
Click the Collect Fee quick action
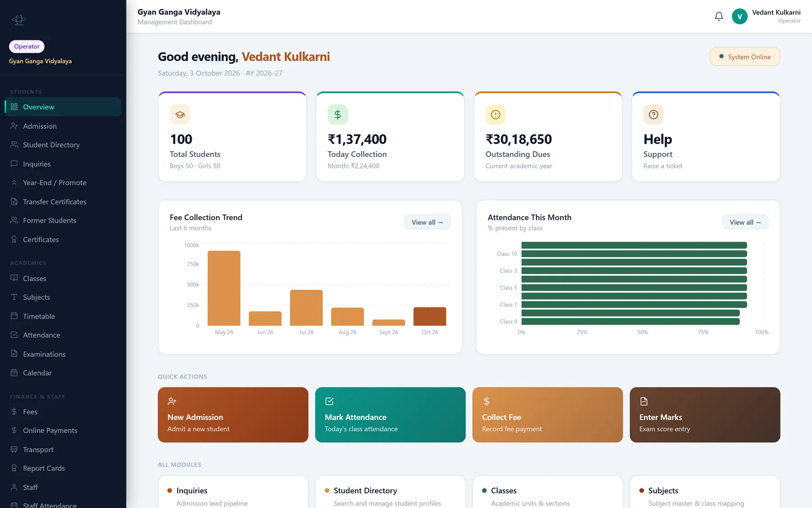pos(548,415)
